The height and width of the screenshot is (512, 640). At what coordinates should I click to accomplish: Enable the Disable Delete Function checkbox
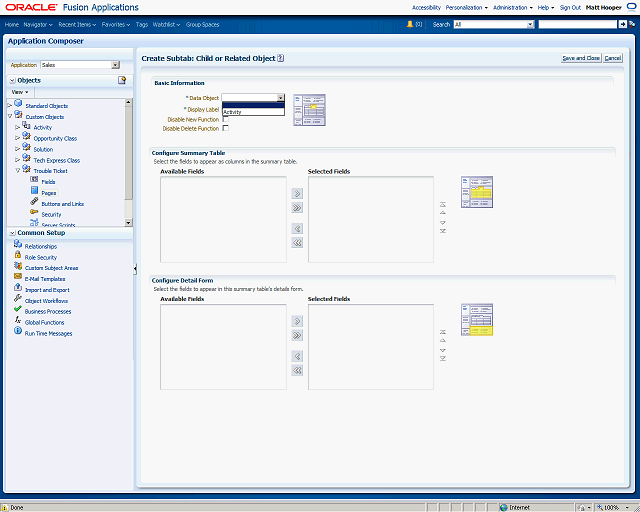point(225,128)
